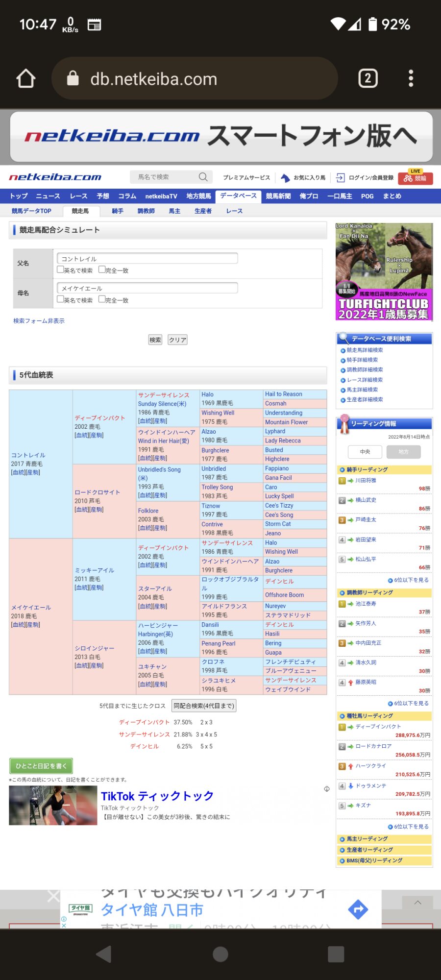Open the browser three-dot menu
The image size is (441, 980).
pos(411,78)
